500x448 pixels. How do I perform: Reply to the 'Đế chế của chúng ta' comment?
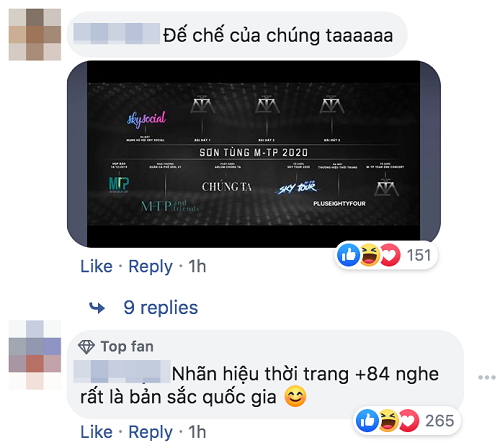[150, 267]
